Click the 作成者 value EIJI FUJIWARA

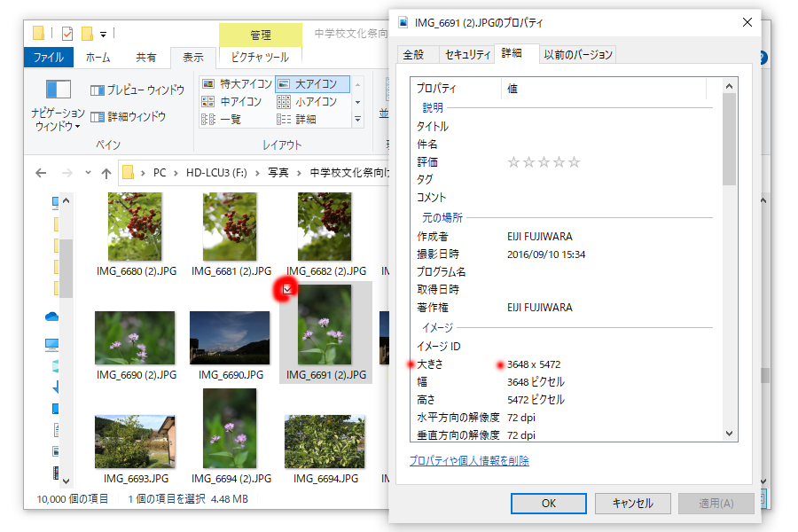click(x=539, y=237)
